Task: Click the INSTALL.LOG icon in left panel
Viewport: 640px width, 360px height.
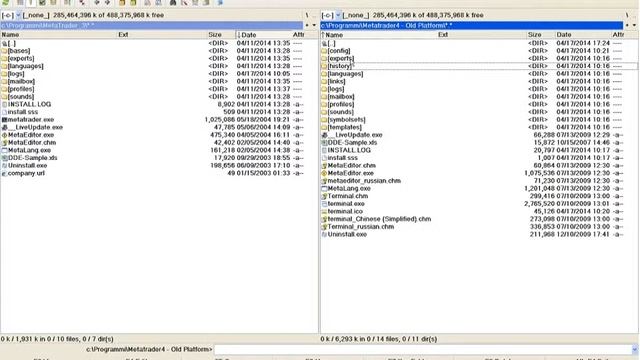Action: click(4, 104)
